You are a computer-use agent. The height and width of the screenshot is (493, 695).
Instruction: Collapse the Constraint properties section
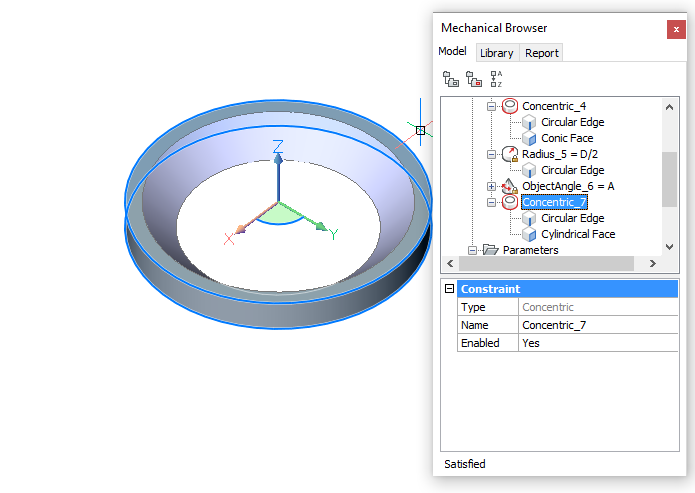click(449, 289)
